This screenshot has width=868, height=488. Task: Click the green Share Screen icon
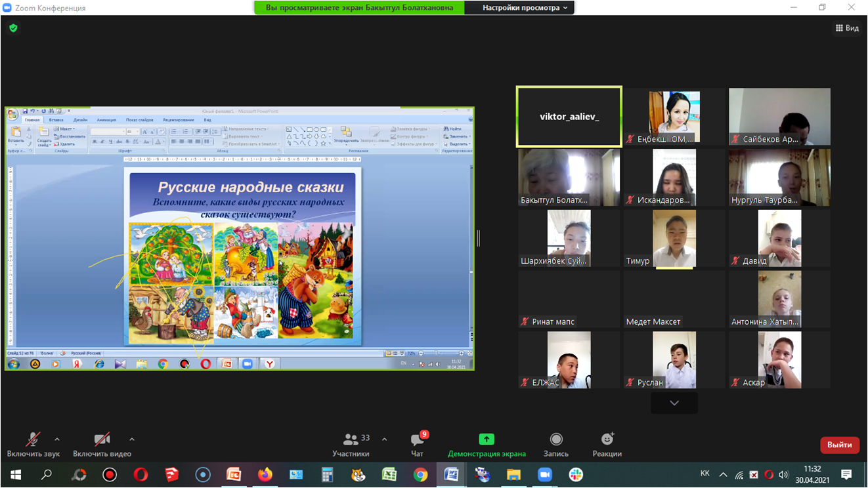pyautogui.click(x=487, y=439)
